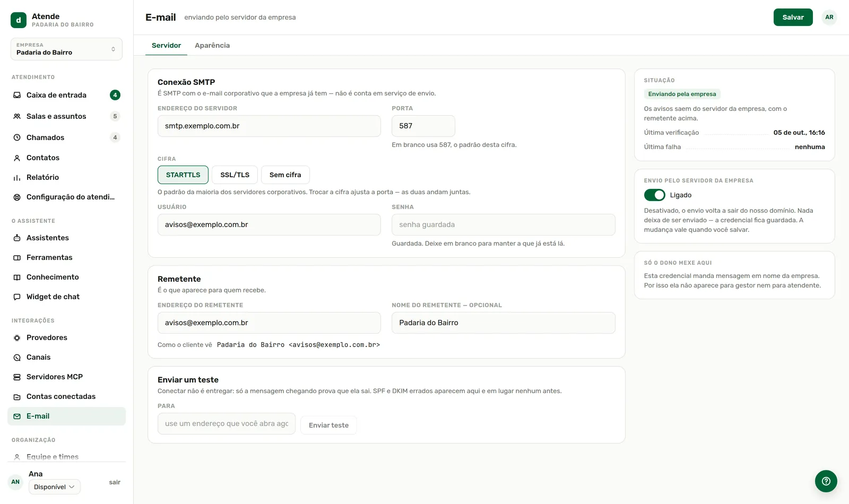Turn off the Ligado sending switch
This screenshot has width=849, height=504.
tap(655, 195)
